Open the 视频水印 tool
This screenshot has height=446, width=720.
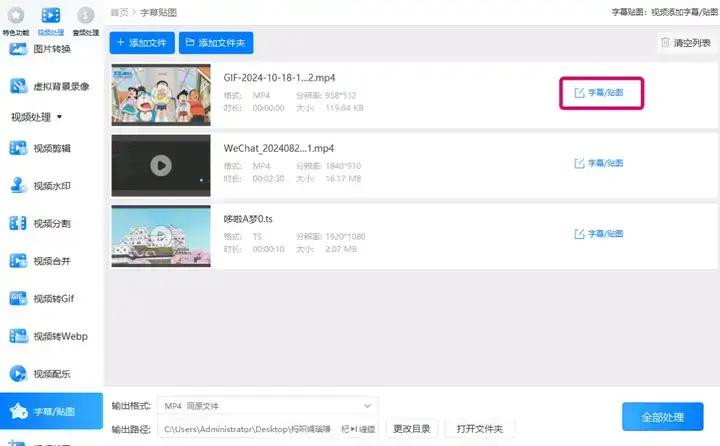pos(50,186)
